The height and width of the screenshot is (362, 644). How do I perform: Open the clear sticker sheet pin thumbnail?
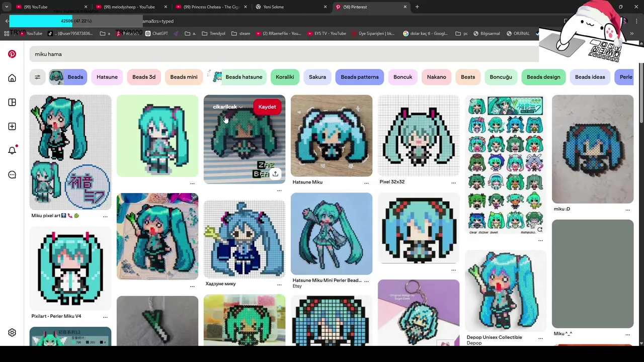tap(506, 165)
